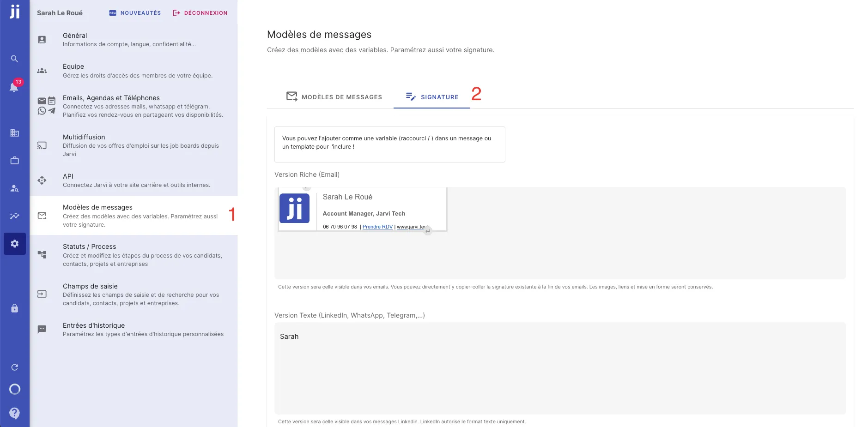This screenshot has height=427, width=868.
Task: Click the Déconnexion button
Action: point(200,12)
